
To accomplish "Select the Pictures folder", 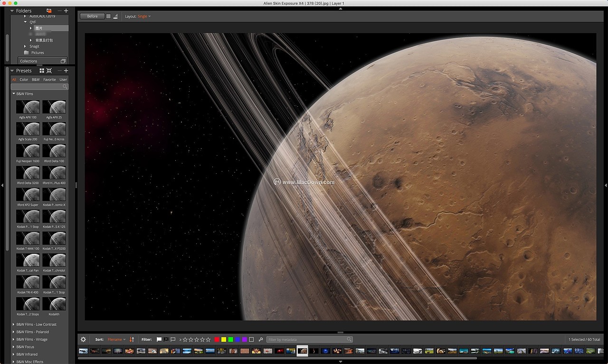I will tap(38, 53).
